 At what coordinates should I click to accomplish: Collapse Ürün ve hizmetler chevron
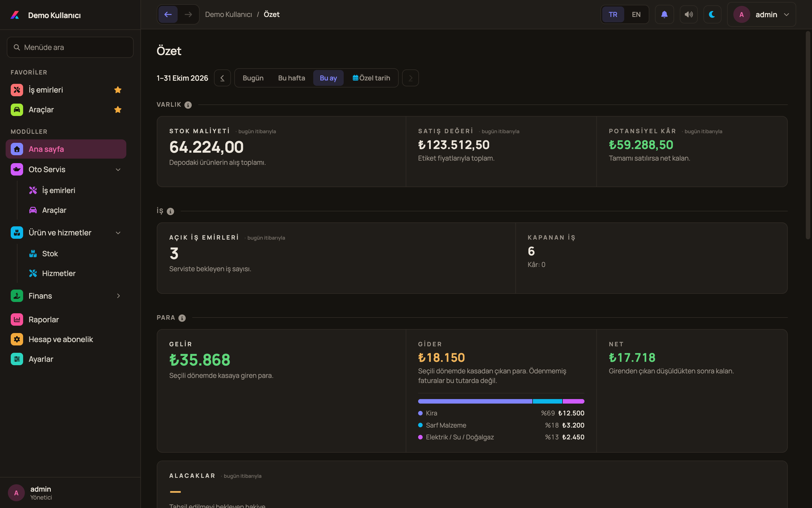(x=118, y=233)
